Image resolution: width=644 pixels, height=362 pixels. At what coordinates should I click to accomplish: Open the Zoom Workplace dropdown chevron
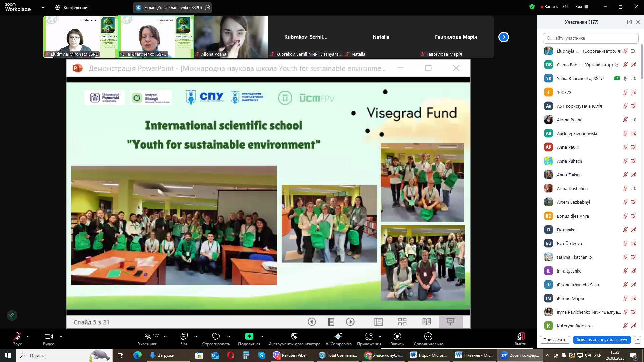pos(43,7)
